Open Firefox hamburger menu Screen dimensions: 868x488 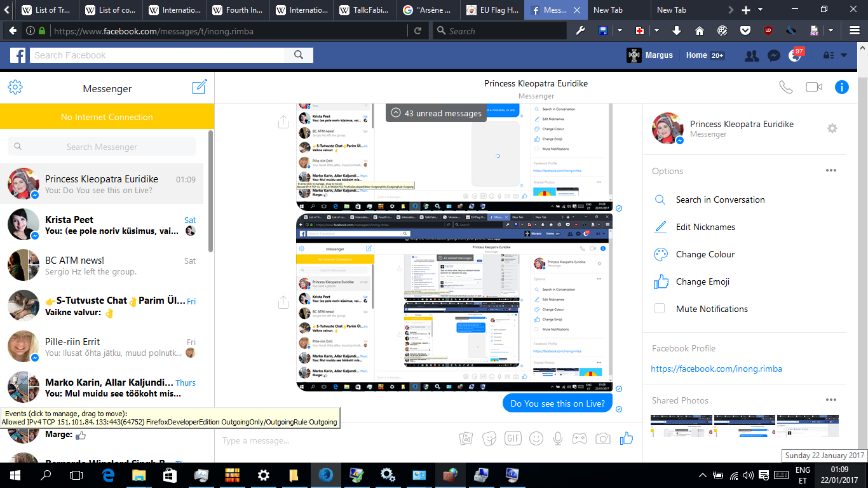click(x=855, y=30)
